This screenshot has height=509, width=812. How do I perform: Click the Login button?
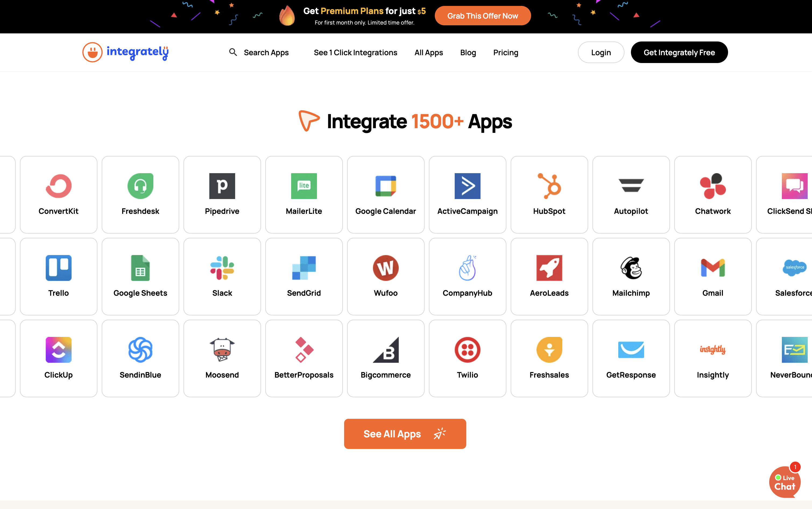click(601, 52)
